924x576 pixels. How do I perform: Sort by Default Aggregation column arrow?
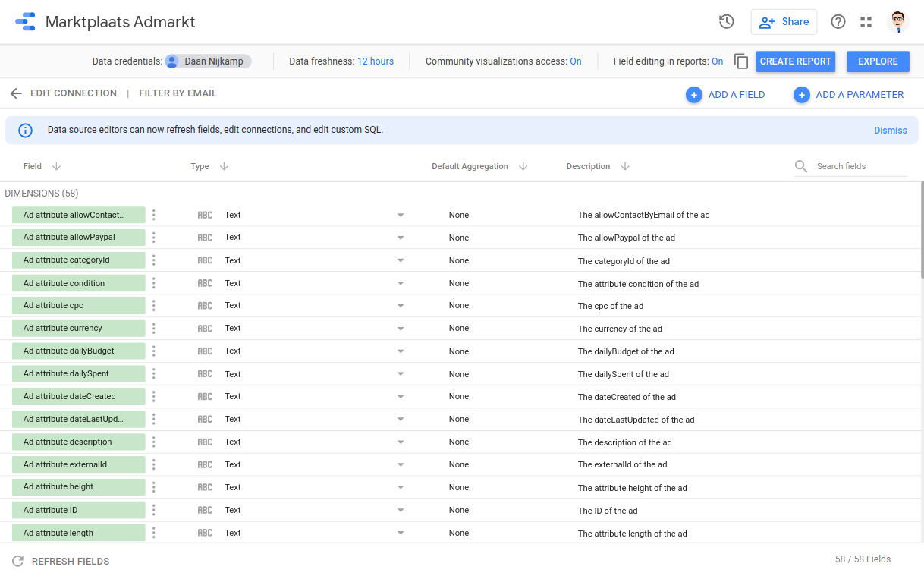coord(523,166)
